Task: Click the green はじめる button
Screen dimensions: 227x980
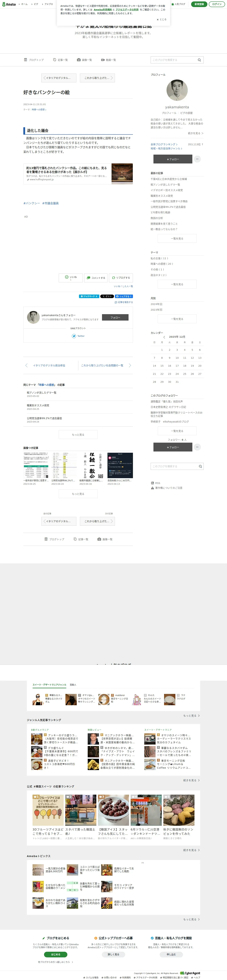Action: click(x=56, y=954)
